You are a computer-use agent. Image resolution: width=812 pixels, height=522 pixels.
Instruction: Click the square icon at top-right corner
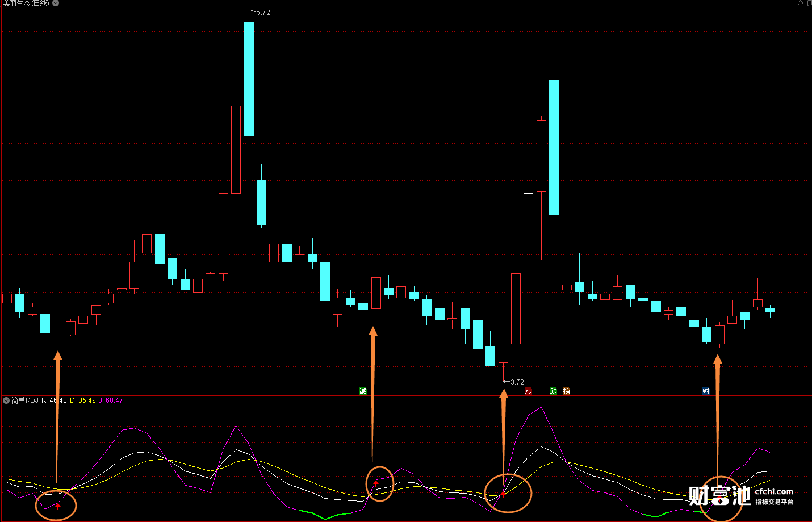[x=809, y=3]
